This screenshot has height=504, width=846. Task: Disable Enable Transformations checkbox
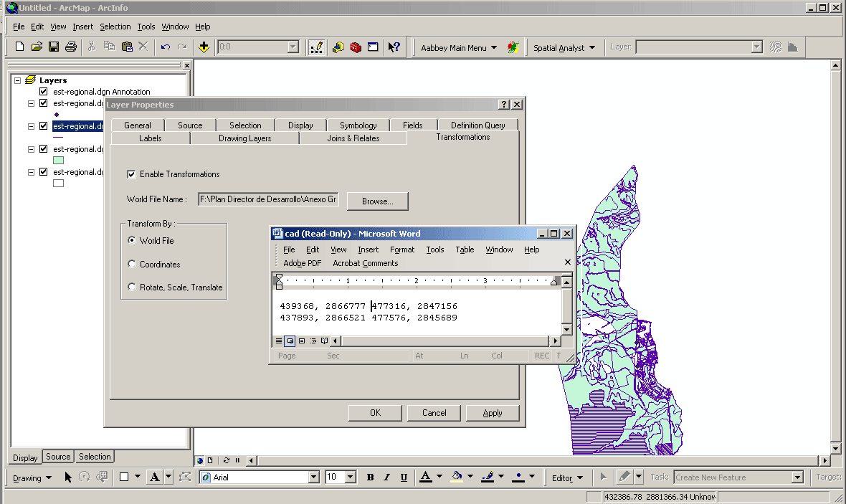[x=131, y=174]
